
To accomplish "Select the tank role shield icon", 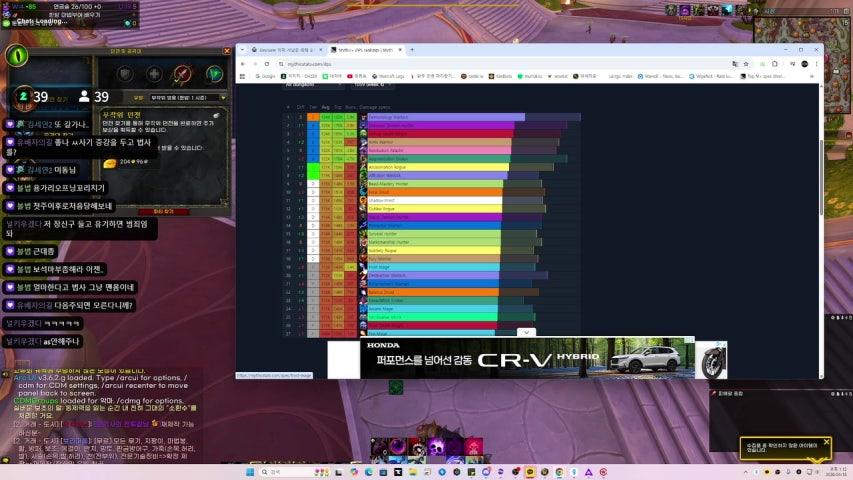I will [x=125, y=73].
